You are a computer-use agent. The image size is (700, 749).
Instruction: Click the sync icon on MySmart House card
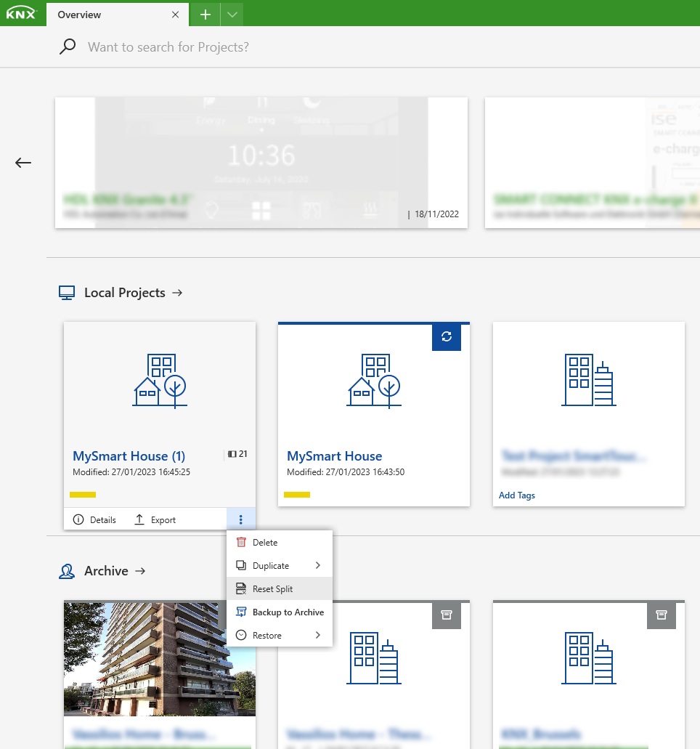pos(446,337)
